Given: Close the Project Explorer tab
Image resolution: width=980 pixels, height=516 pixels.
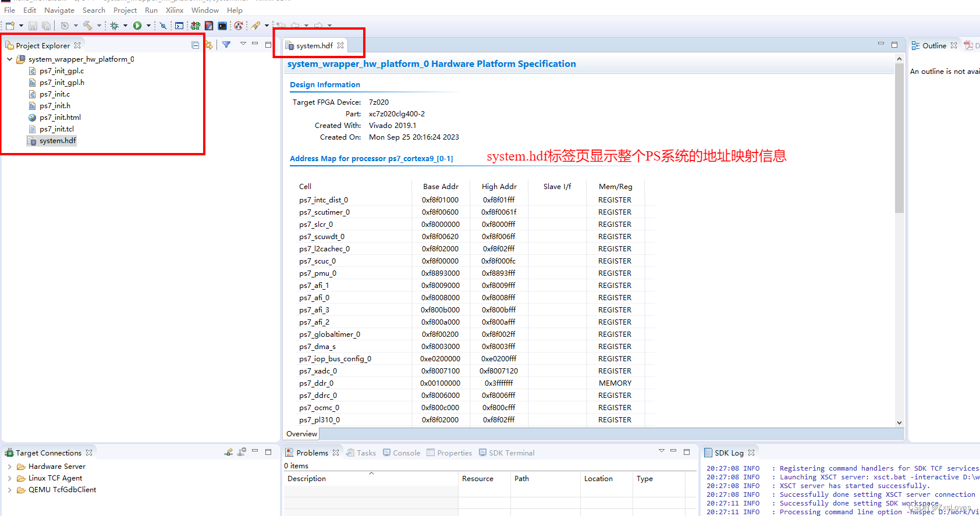Looking at the screenshot, I should point(77,45).
